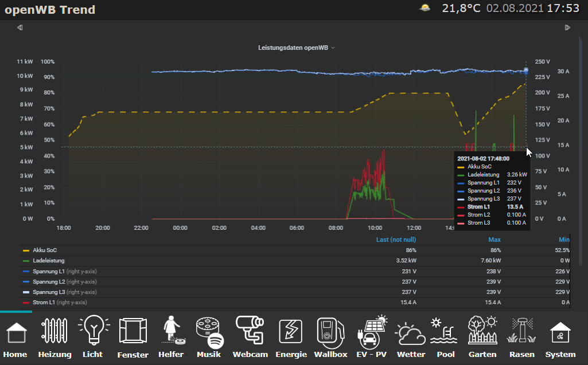Toggle Ladeleistung series in legend
The width and height of the screenshot is (588, 365).
click(x=49, y=261)
